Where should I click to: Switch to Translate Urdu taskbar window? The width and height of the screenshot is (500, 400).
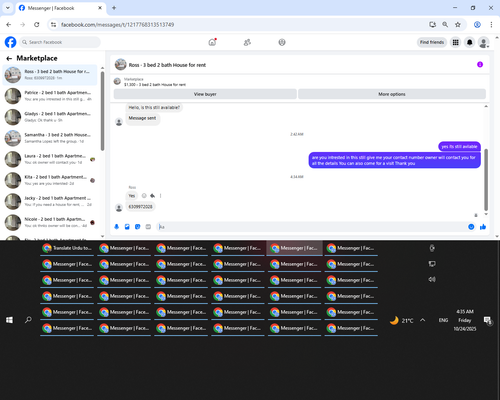67,248
